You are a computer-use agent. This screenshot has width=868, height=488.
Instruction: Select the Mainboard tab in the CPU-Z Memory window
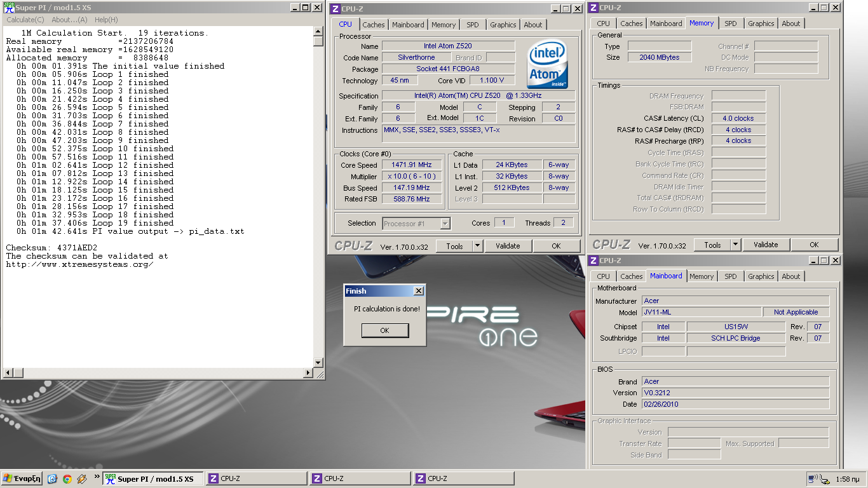(x=666, y=24)
